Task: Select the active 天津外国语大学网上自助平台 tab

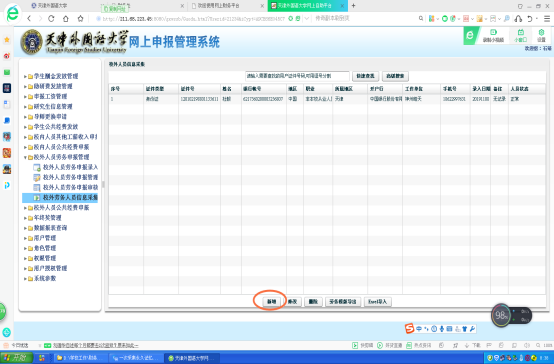Action: (307, 6)
